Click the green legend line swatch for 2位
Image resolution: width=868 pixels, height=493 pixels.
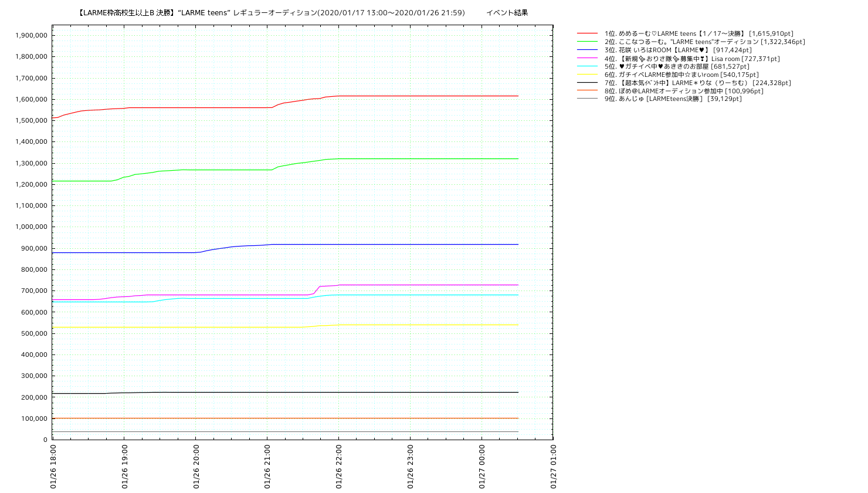587,42
